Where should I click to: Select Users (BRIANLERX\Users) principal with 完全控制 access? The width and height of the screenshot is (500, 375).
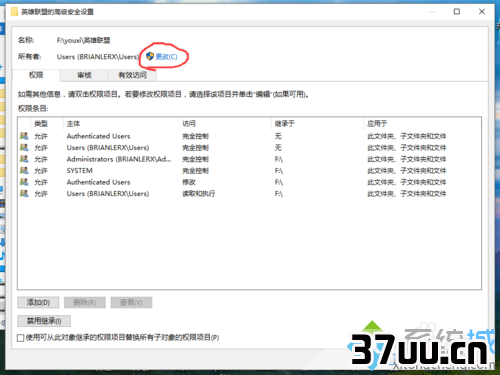coord(108,148)
